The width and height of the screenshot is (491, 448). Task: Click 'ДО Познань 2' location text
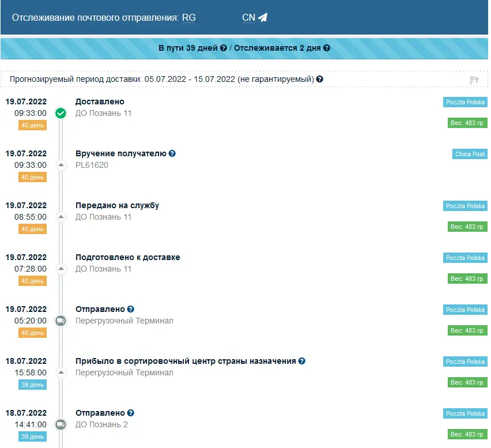pos(101,424)
